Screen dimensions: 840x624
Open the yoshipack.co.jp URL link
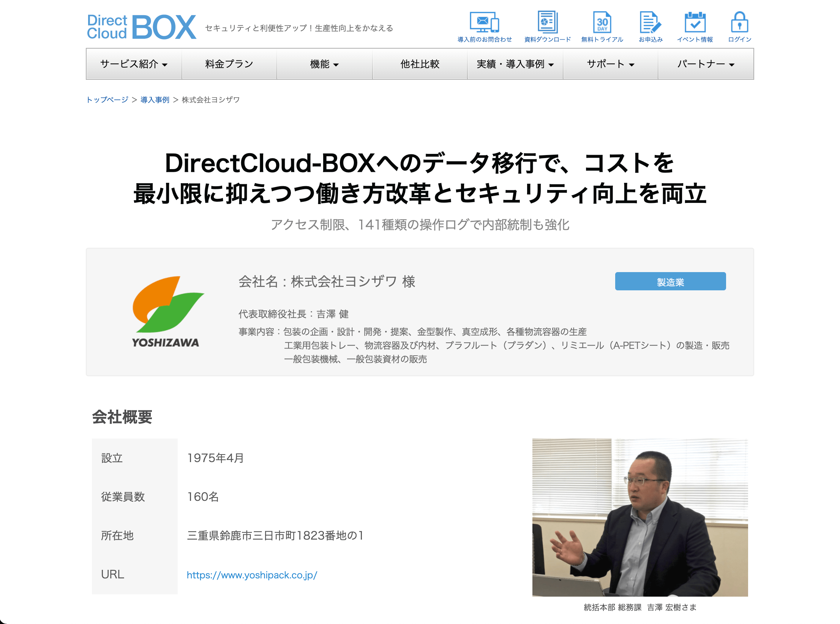[252, 575]
